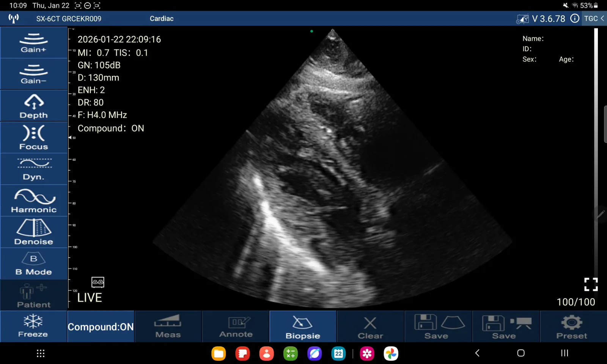This screenshot has height=364, width=607.
Task: Toggle Harmonic imaging
Action: tap(34, 201)
